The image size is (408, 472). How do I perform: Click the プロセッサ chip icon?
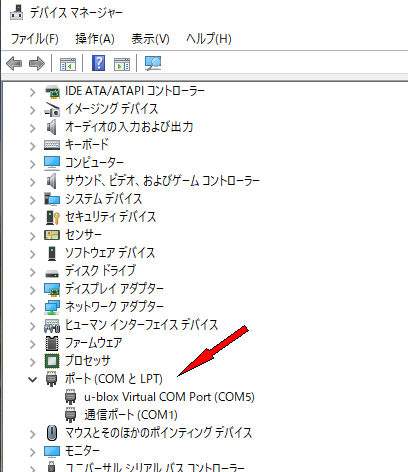(52, 361)
